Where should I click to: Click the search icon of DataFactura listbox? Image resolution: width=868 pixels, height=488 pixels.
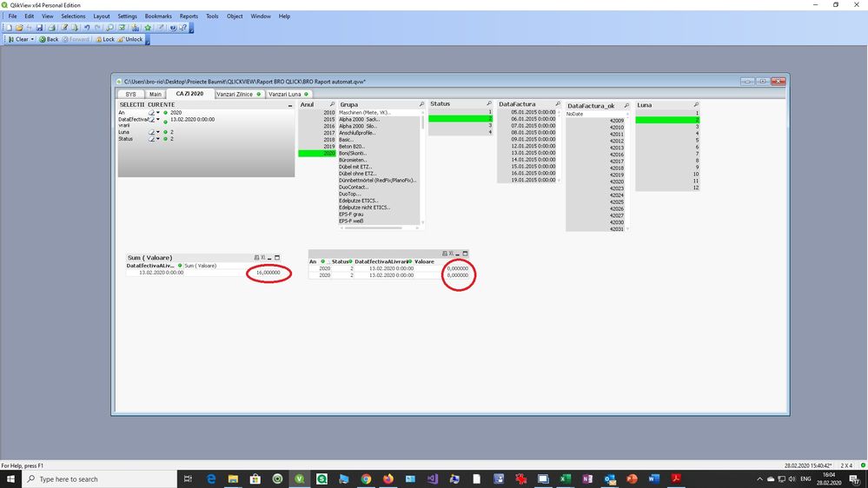click(x=558, y=103)
